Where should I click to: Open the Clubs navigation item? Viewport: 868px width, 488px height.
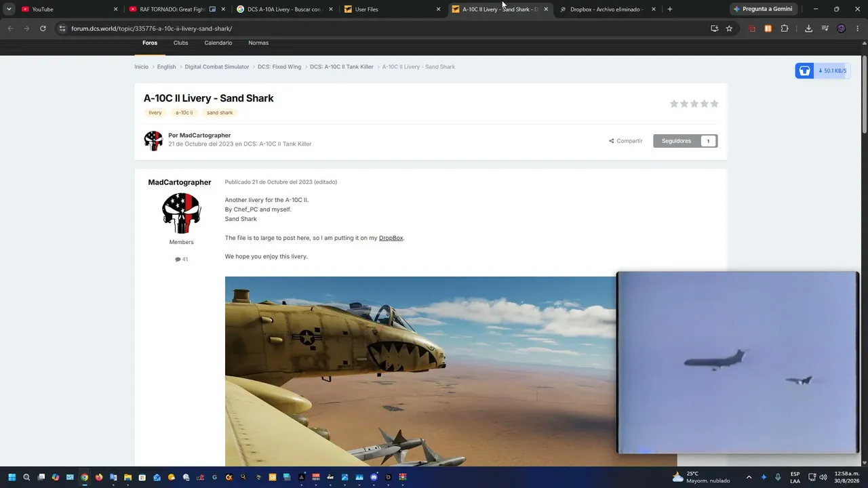[181, 43]
